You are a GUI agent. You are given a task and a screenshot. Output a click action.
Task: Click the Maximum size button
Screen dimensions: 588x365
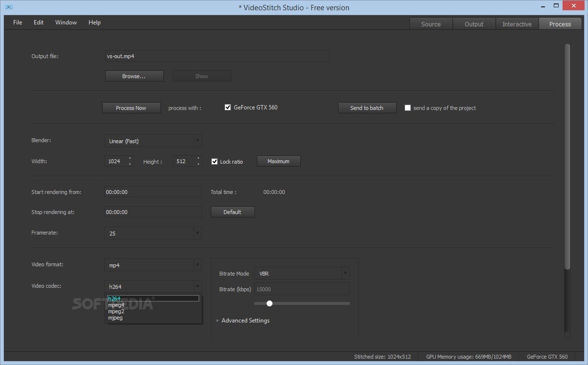click(x=279, y=161)
